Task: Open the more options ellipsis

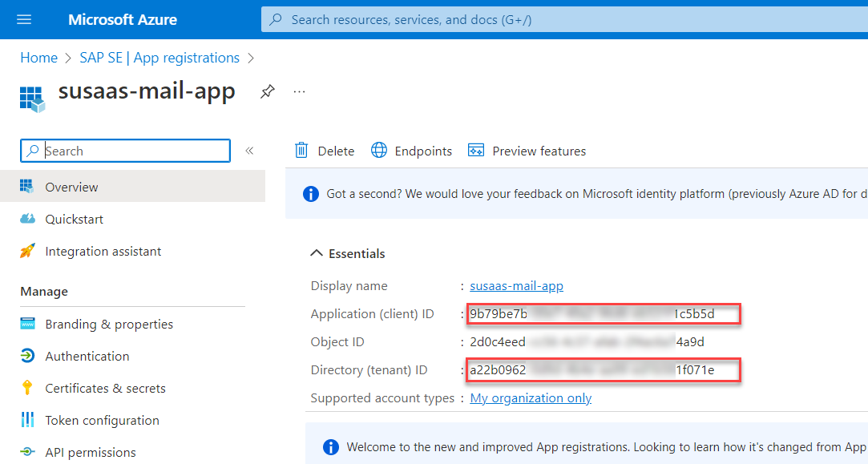Action: pyautogui.click(x=300, y=91)
